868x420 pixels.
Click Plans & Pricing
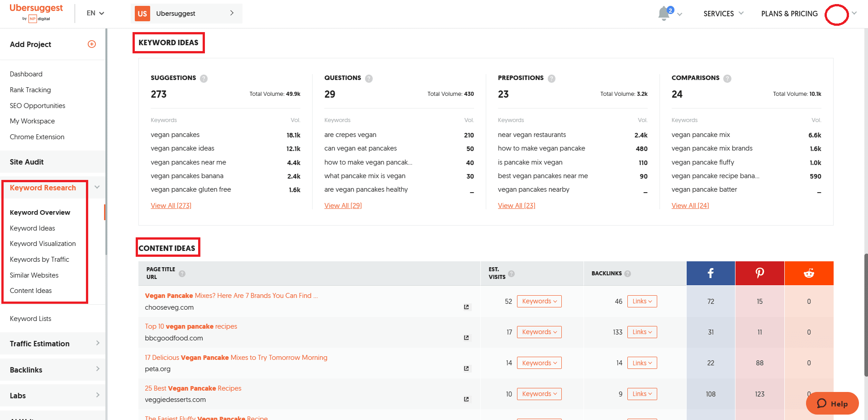[x=789, y=14]
